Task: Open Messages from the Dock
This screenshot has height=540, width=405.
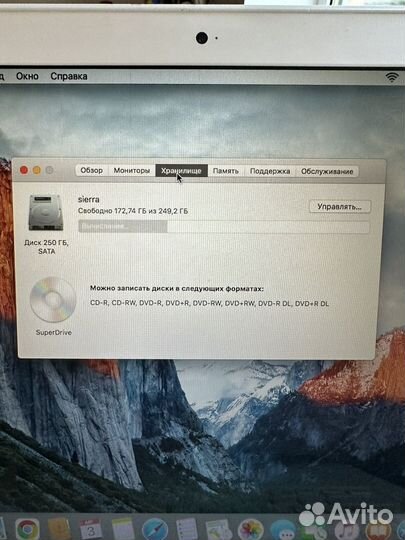Action: point(283,530)
